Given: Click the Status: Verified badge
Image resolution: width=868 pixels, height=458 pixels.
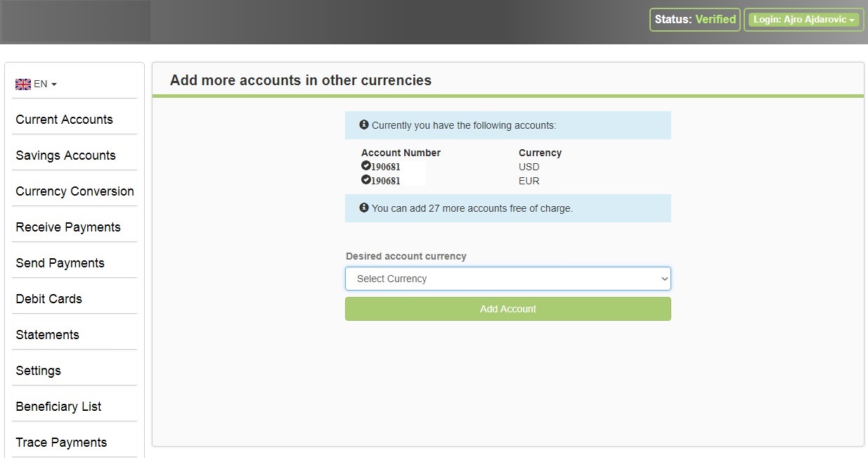Looking at the screenshot, I should 694,20.
